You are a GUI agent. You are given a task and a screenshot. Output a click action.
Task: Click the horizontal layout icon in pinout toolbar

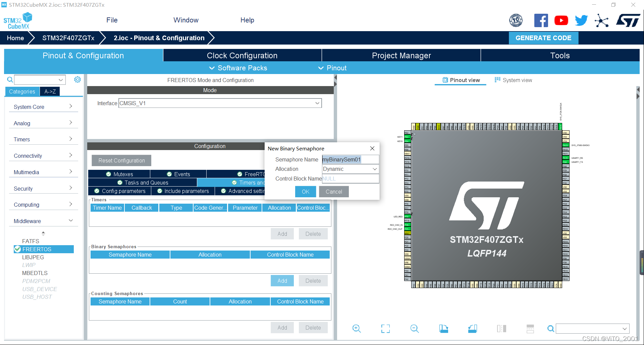pyautogui.click(x=530, y=329)
